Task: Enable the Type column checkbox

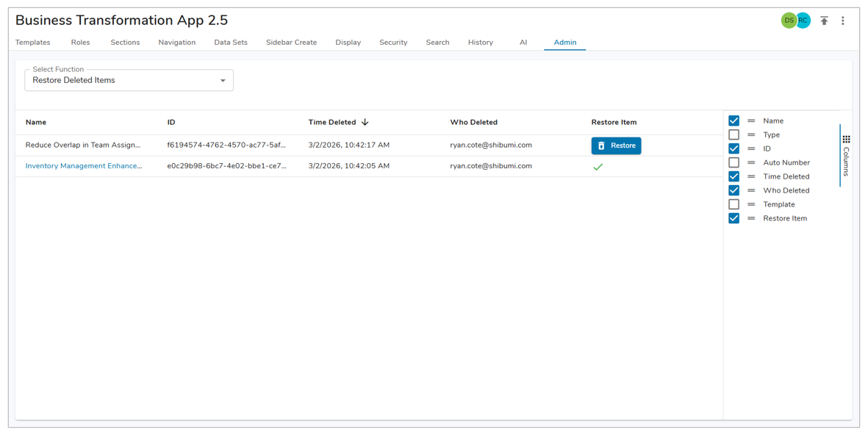Action: click(x=734, y=135)
